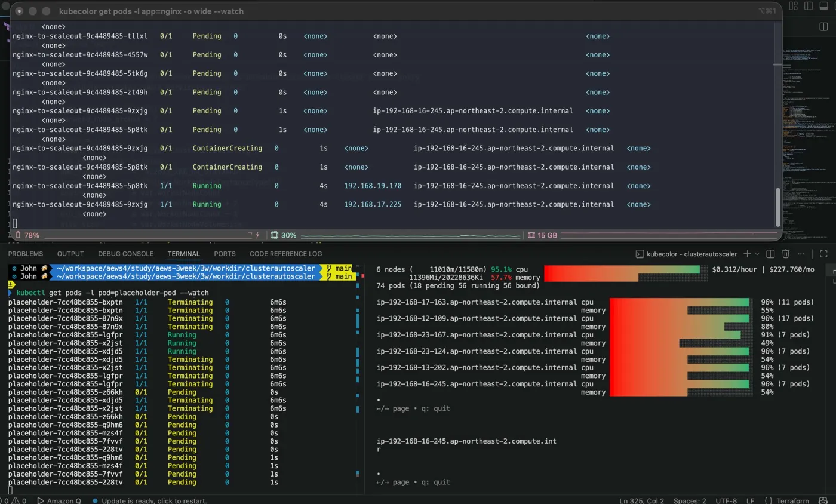The width and height of the screenshot is (836, 504).
Task: Open the panel's more actions ellipsis
Action: coord(801,254)
